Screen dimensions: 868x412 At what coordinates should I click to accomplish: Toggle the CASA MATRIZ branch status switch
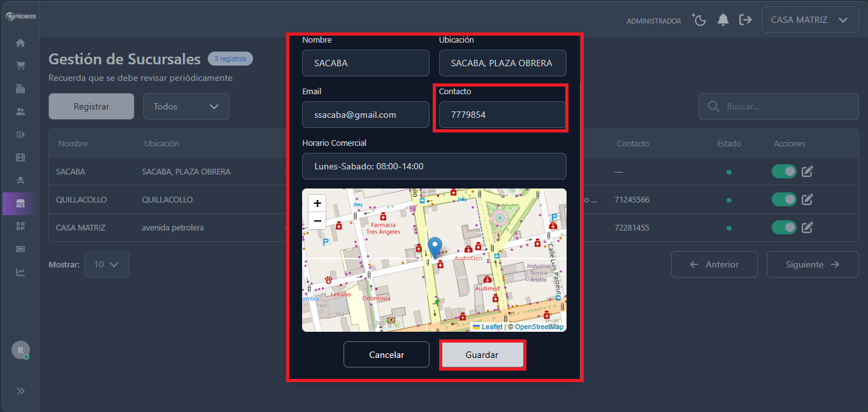pyautogui.click(x=784, y=227)
